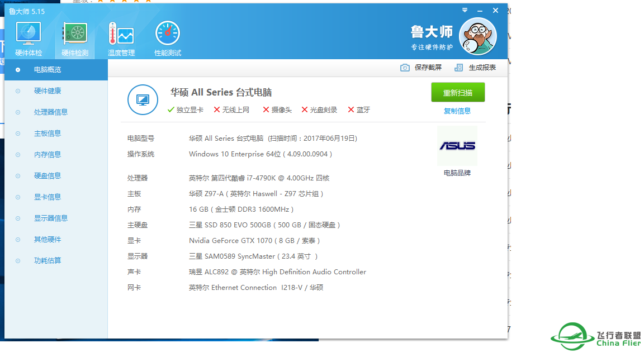Open the 性能测试 performance test icon
This screenshot has height=362, width=644.
[x=168, y=39]
